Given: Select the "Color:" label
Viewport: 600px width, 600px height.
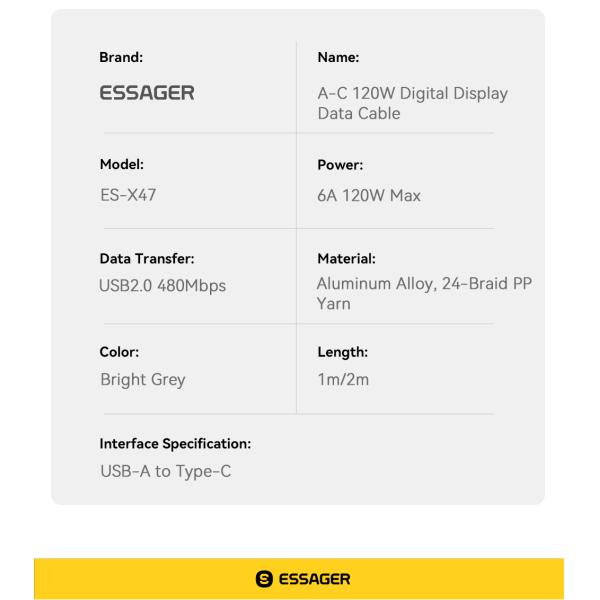Looking at the screenshot, I should point(118,350).
